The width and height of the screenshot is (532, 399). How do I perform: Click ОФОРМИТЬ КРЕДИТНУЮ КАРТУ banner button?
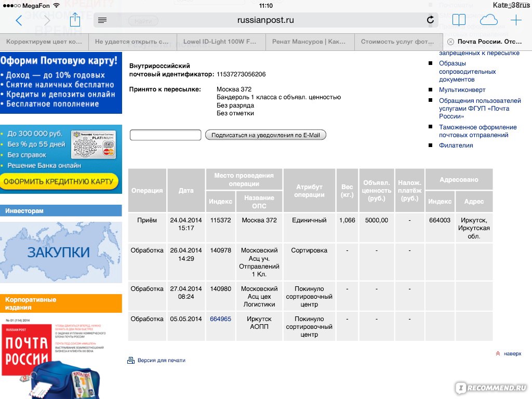click(x=59, y=181)
